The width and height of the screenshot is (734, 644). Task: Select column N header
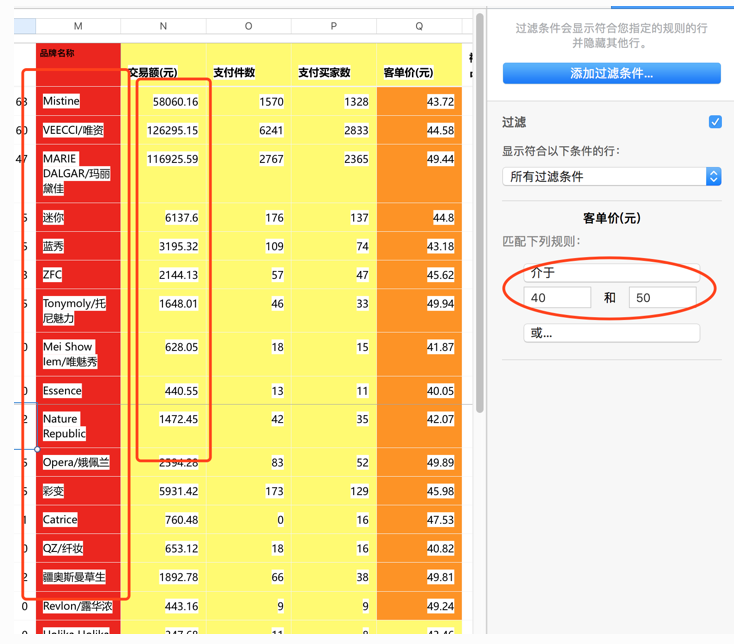[x=163, y=26]
